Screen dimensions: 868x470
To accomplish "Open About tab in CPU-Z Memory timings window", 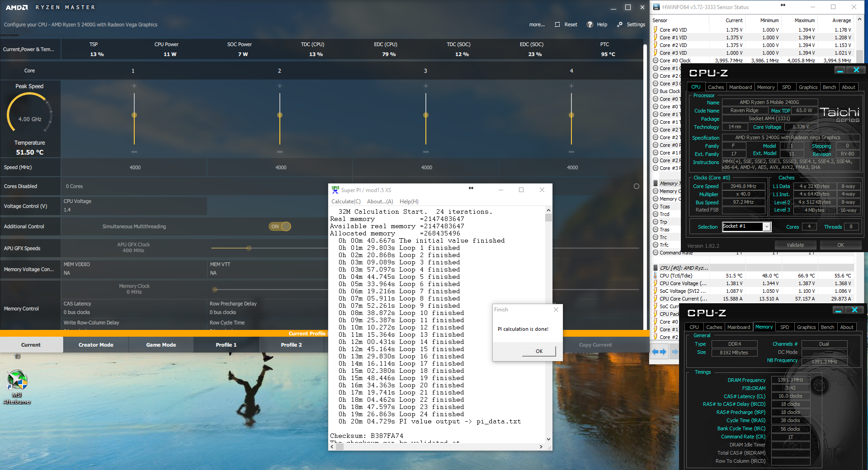I will (x=847, y=327).
